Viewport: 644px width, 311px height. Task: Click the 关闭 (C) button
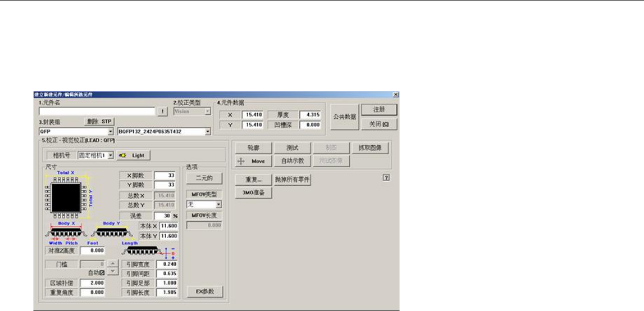[379, 125]
